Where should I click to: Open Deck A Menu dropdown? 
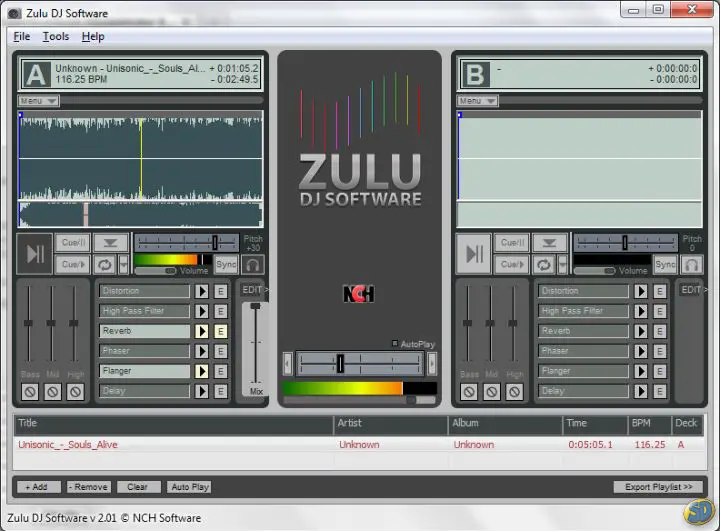[38, 101]
